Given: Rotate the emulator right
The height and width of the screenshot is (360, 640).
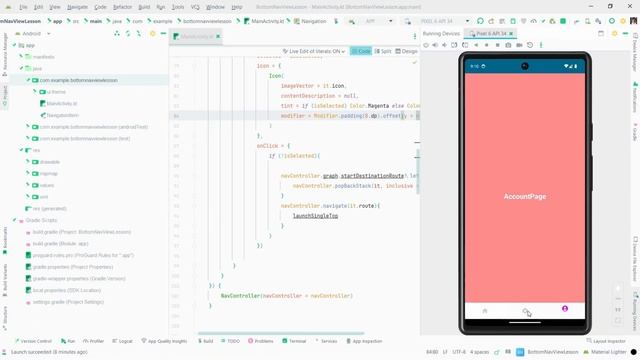Looking at the screenshot, I should [x=465, y=45].
